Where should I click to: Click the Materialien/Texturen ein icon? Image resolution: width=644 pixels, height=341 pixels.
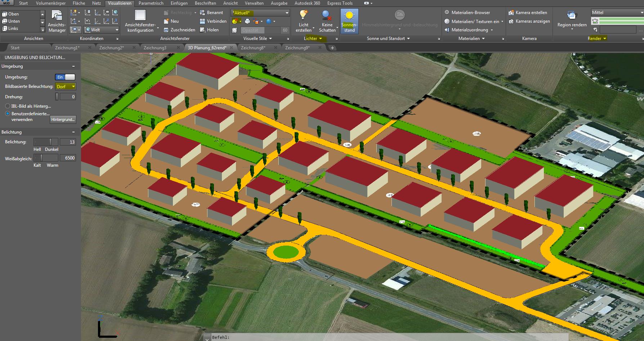tap(447, 21)
